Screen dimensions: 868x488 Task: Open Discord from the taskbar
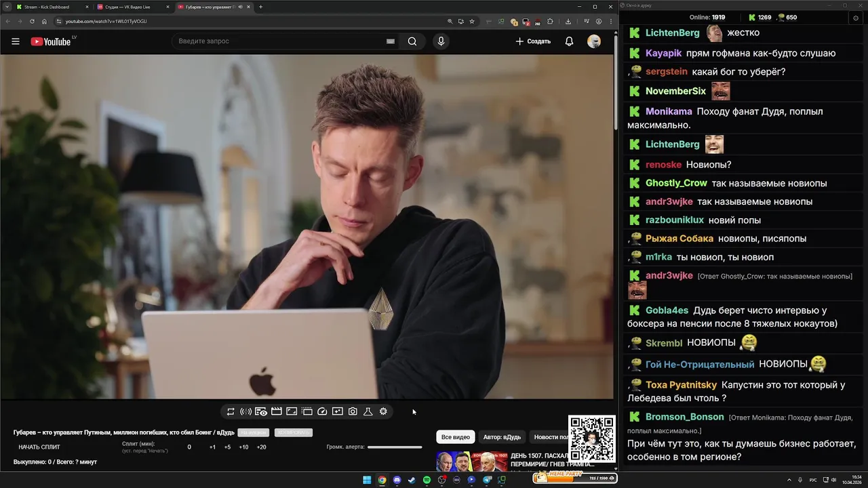pos(397,480)
